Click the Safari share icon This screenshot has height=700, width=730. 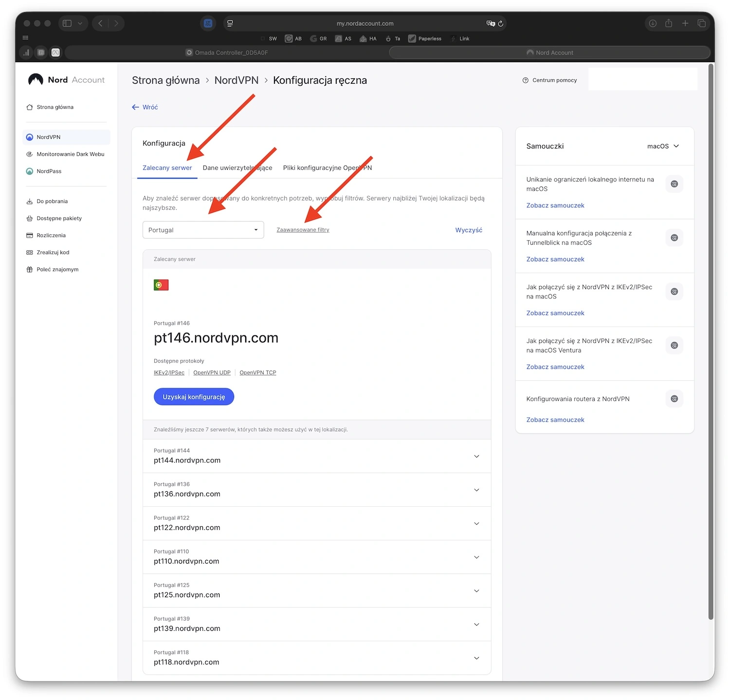[669, 23]
